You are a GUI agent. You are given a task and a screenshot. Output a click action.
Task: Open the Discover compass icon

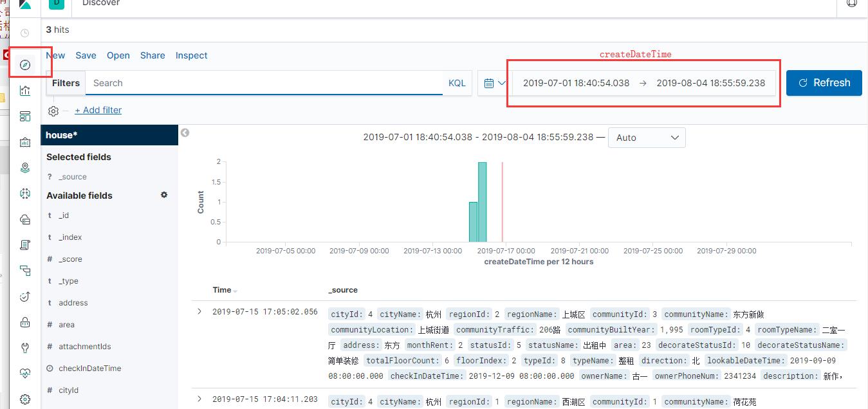pos(25,64)
